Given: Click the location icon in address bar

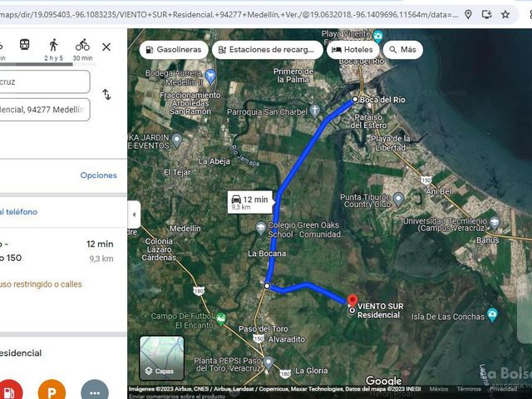Looking at the screenshot, I should click(468, 14).
